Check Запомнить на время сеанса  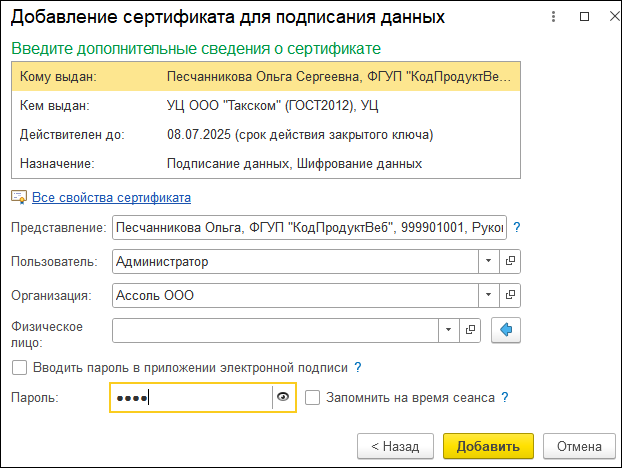coord(313,397)
